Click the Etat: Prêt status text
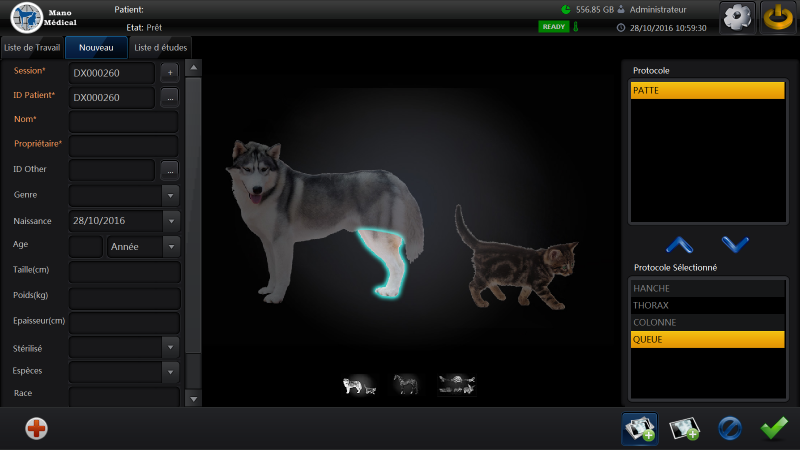The height and width of the screenshot is (450, 800). click(144, 28)
